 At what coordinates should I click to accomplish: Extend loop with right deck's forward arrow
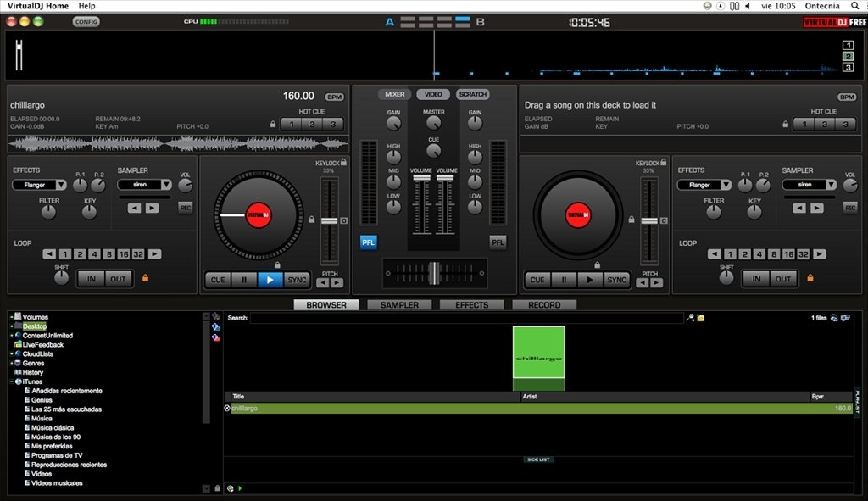tap(820, 254)
